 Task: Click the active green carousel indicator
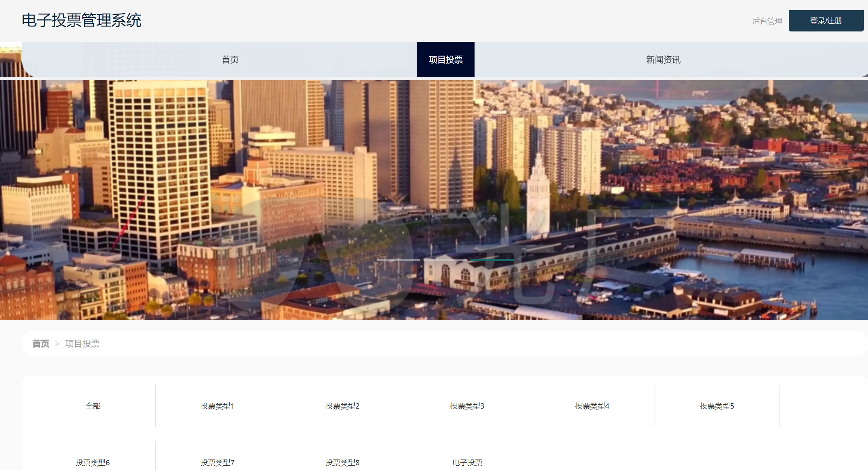point(492,259)
